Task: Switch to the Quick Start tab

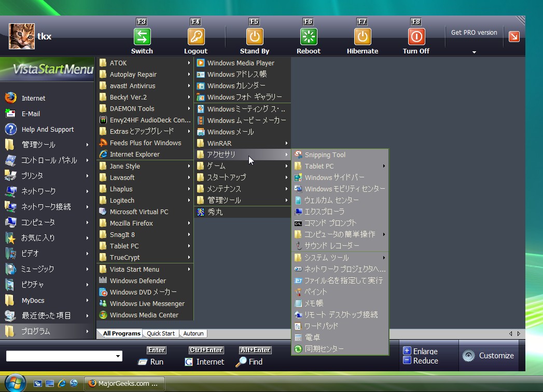Action: (161, 333)
